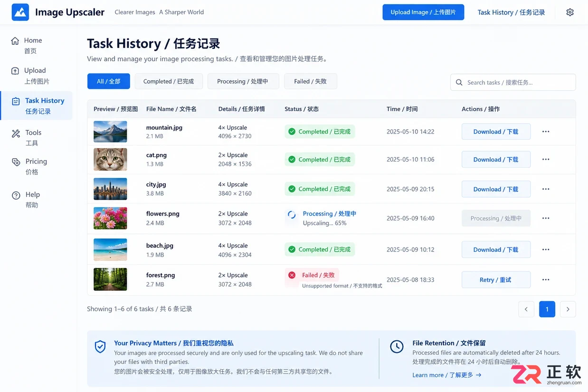Viewport: 588px width, 392px height.
Task: Click the processing spinner for flowers.png
Action: pos(292,215)
